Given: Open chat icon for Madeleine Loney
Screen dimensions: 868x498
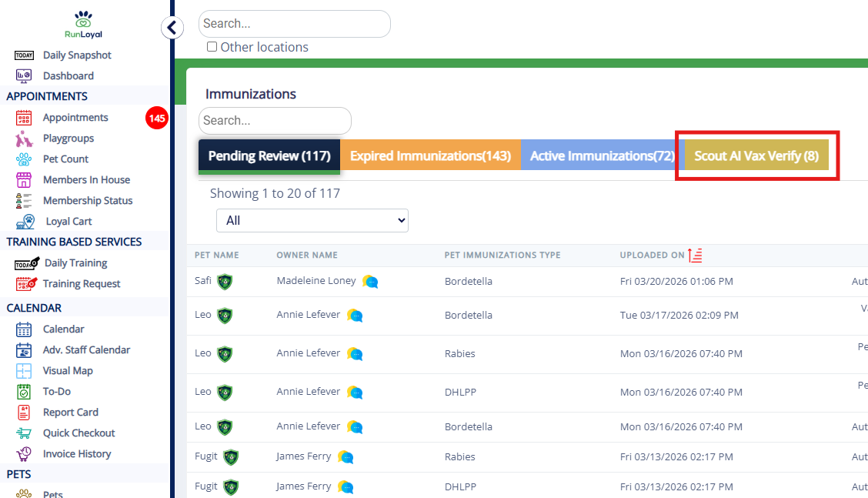Looking at the screenshot, I should 370,282.
